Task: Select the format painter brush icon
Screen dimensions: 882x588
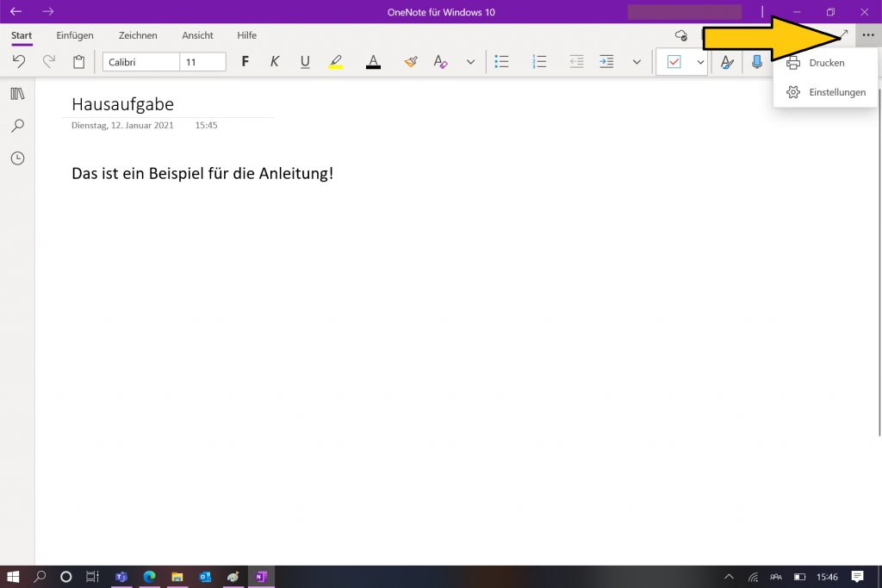Action: coord(411,62)
